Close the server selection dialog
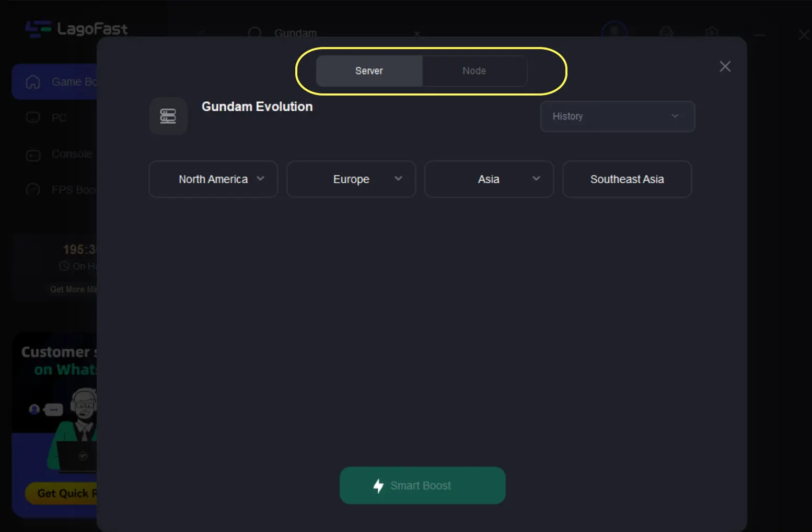Viewport: 812px width, 532px height. [x=725, y=66]
